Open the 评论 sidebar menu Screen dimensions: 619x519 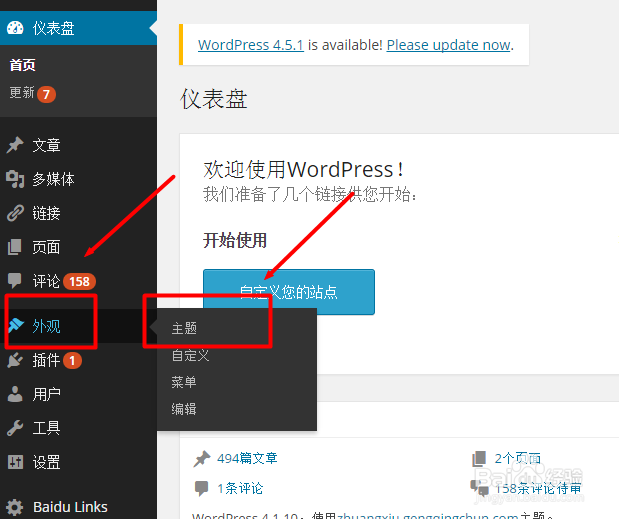tap(78, 281)
